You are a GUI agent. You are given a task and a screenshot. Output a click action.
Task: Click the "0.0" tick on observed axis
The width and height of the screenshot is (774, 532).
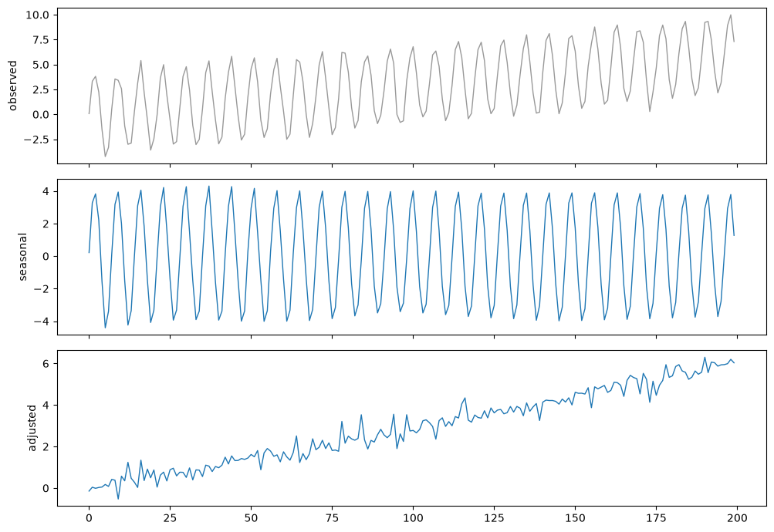pyautogui.click(x=40, y=115)
